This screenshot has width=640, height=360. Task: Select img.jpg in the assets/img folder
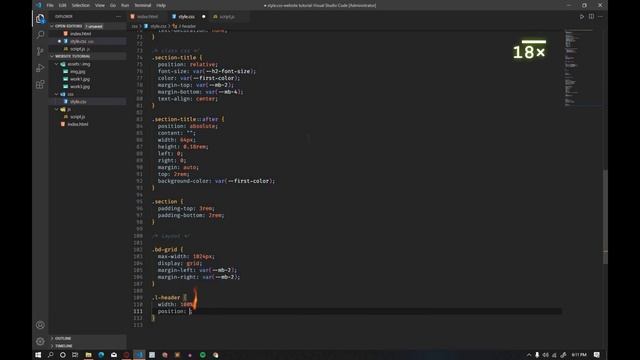coord(78,71)
